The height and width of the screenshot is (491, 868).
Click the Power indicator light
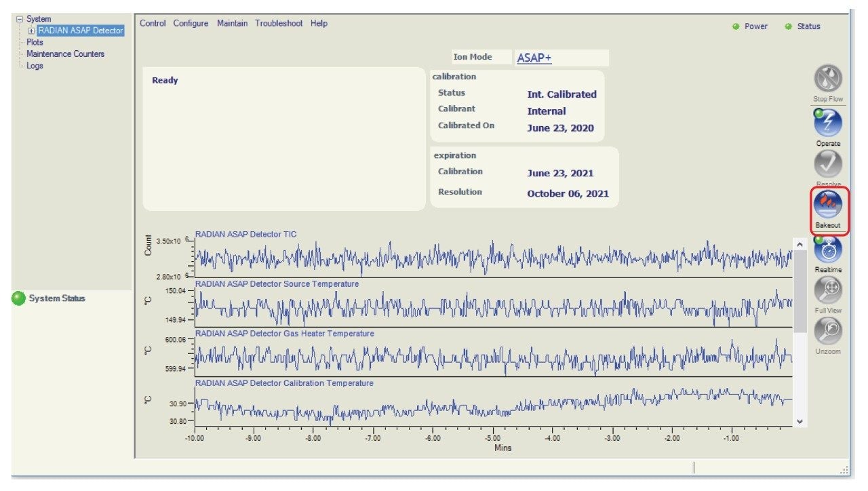[736, 26]
